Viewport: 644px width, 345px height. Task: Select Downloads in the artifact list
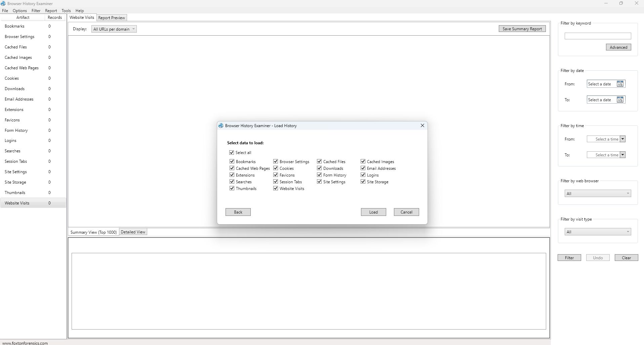15,89
